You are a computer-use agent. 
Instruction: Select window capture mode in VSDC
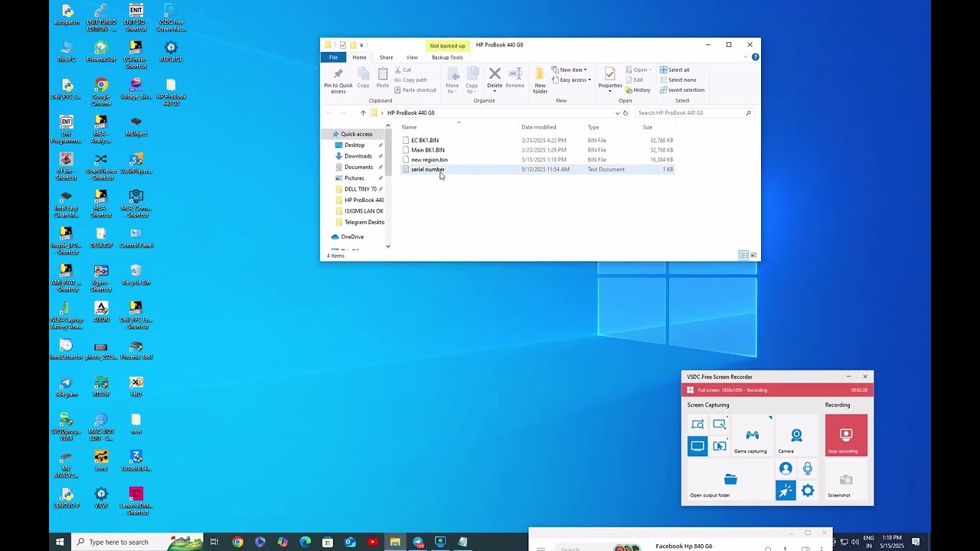pos(719,446)
